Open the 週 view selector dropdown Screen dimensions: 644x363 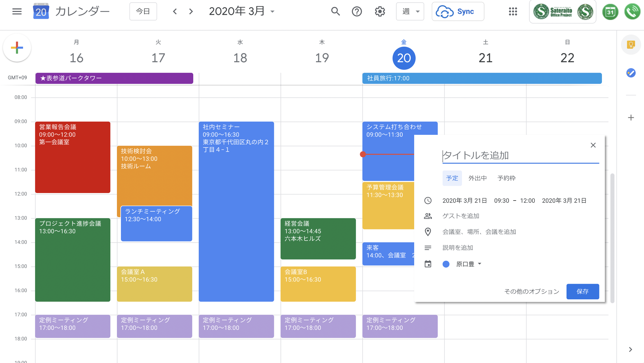point(410,12)
